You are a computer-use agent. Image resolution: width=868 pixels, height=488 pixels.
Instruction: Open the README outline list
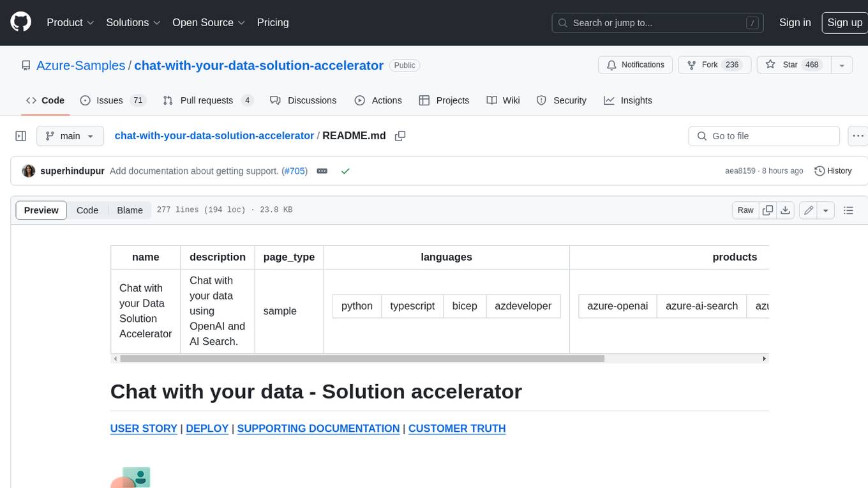click(x=848, y=210)
